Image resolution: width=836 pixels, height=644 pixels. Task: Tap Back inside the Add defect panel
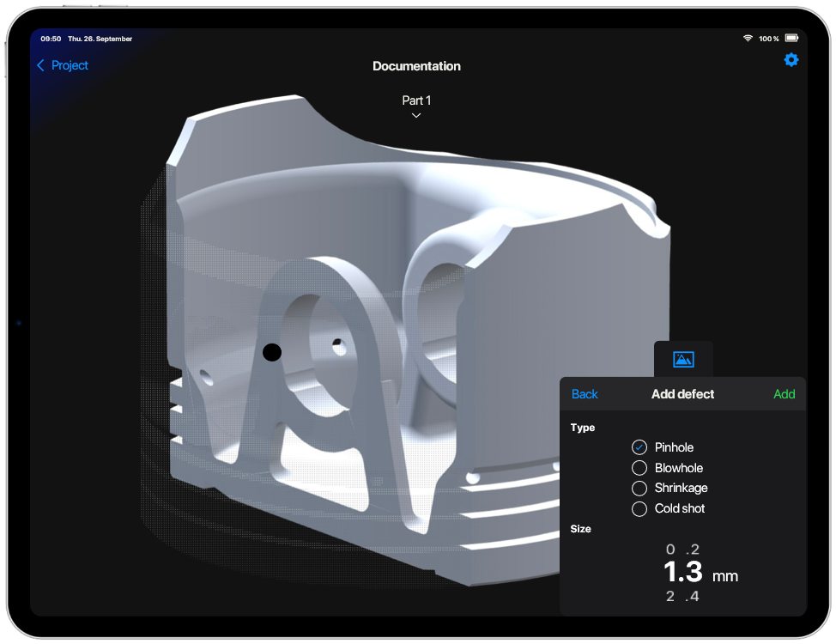tap(585, 394)
